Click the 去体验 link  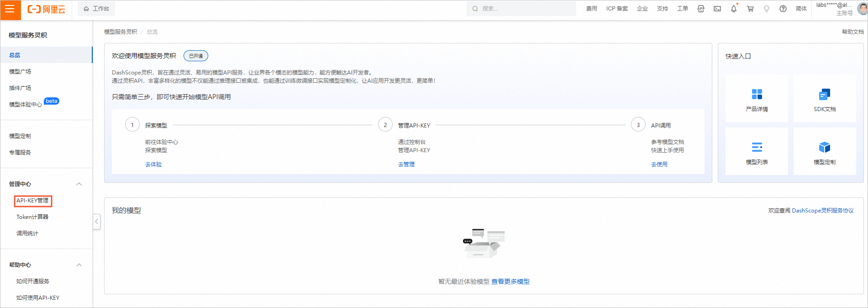coord(153,165)
